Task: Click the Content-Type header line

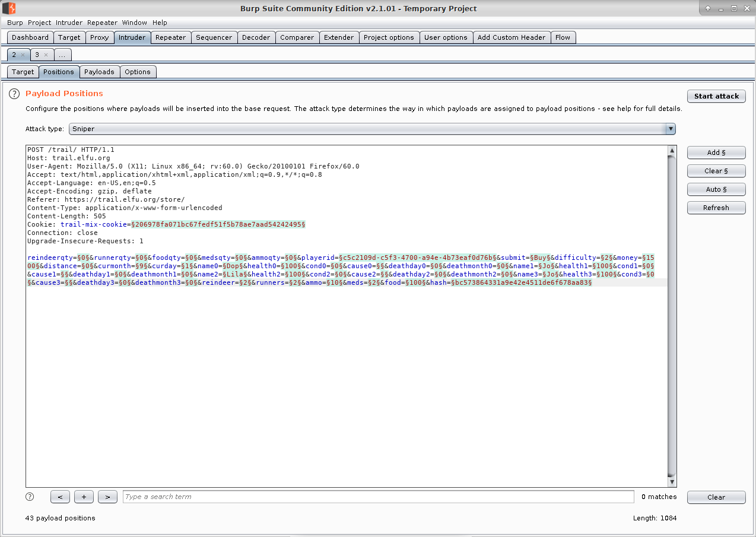Action: point(125,208)
